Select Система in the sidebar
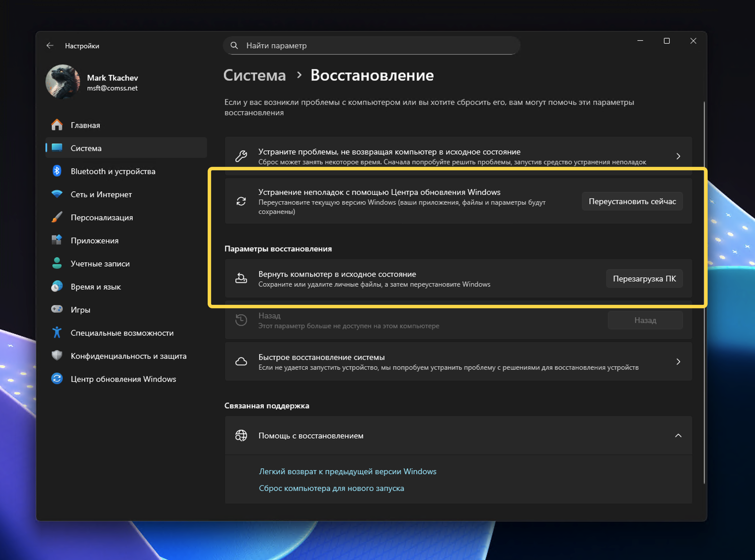The height and width of the screenshot is (560, 755). pyautogui.click(x=126, y=148)
